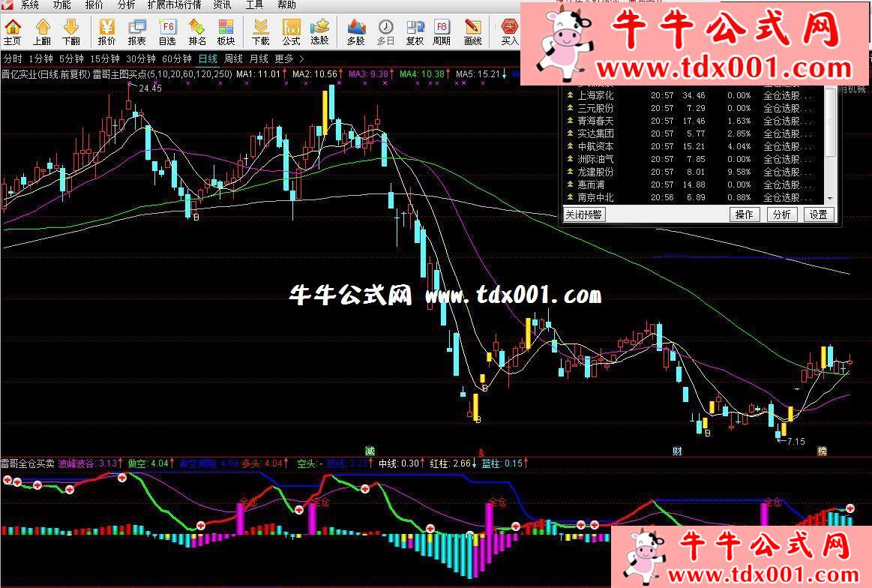Open the 资讯 menu
Screen dimensions: 872x588
(x=223, y=5)
